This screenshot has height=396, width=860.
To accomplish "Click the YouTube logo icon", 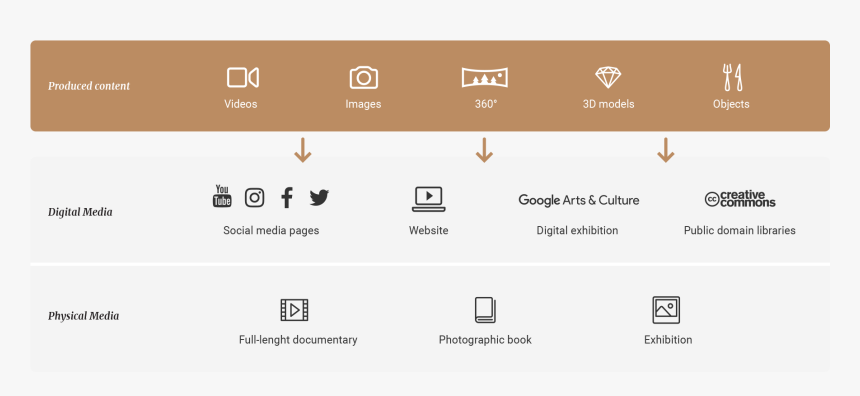I will click(222, 196).
